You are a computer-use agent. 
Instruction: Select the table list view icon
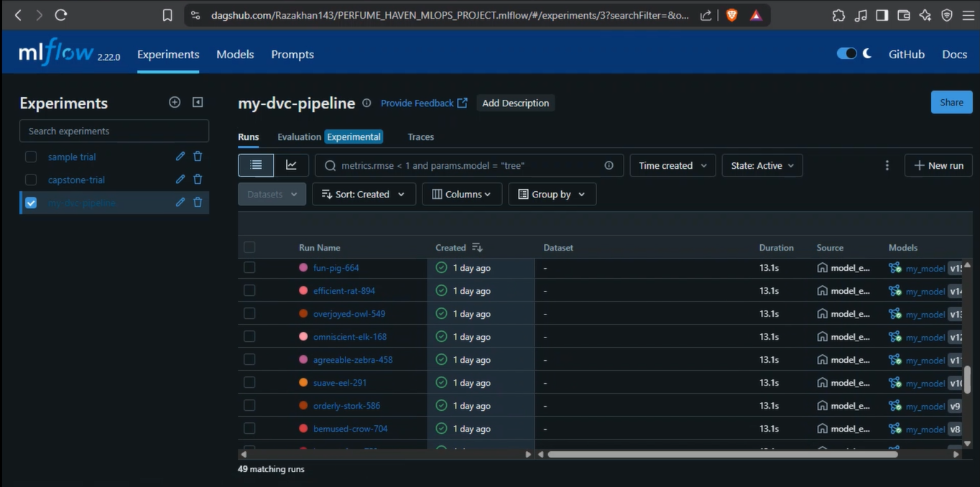[x=256, y=165]
